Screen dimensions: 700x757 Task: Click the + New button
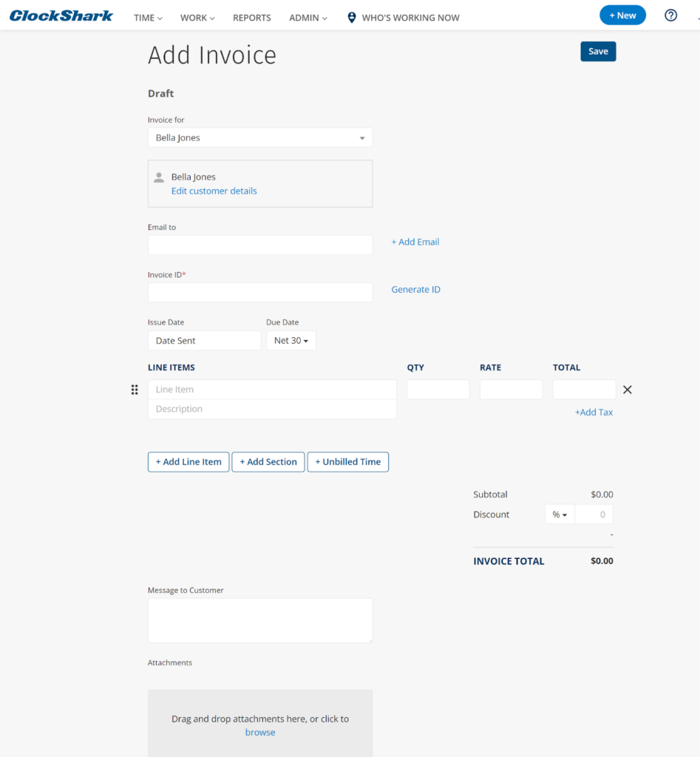point(622,16)
